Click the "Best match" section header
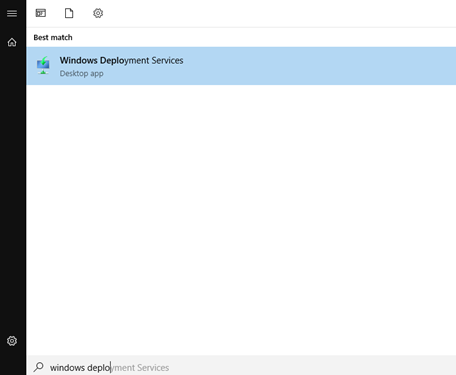The width and height of the screenshot is (456, 375). (x=53, y=37)
